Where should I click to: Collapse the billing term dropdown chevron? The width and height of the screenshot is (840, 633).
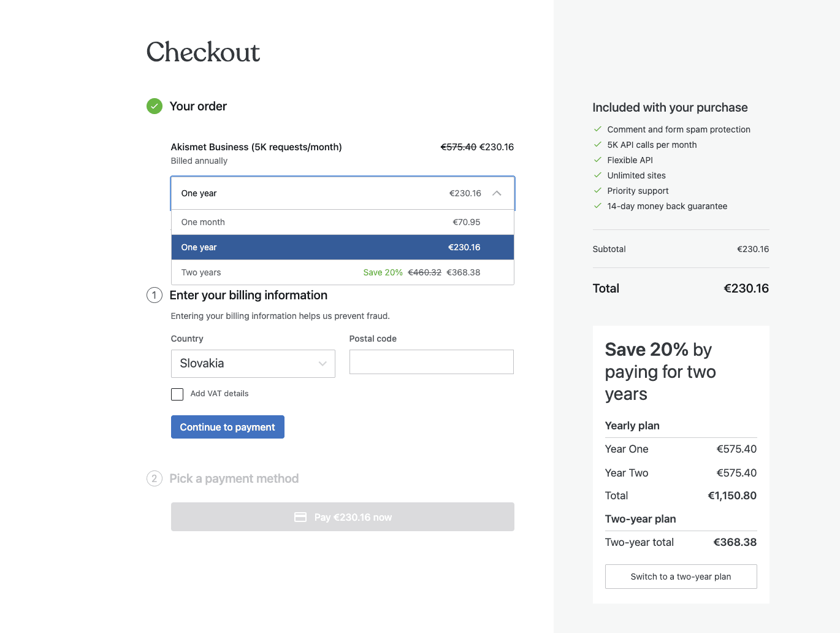[497, 193]
